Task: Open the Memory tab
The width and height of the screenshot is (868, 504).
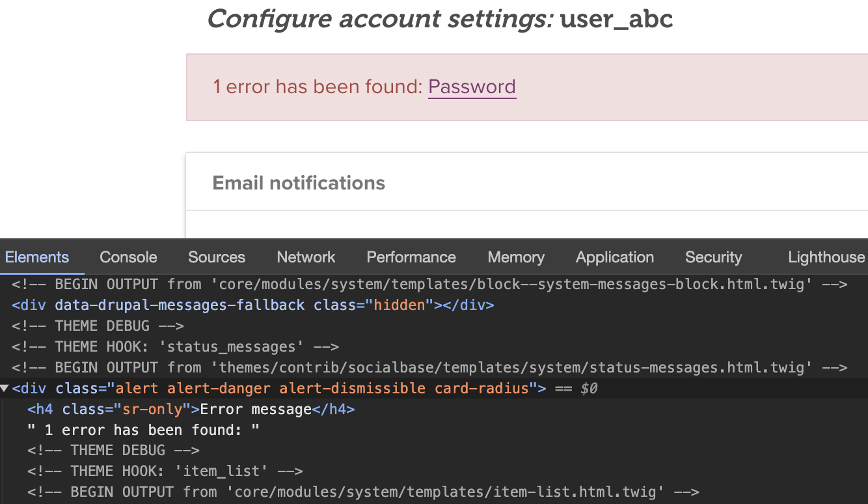Action: (516, 257)
